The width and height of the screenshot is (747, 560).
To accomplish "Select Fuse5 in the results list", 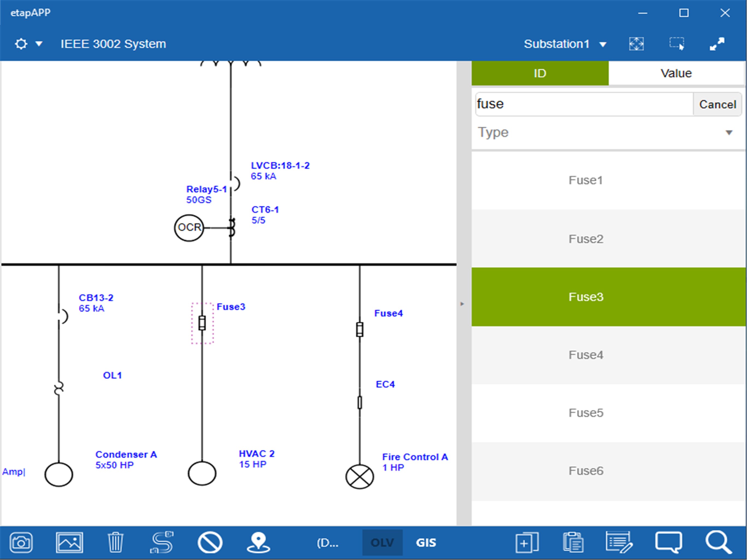I will [x=586, y=413].
